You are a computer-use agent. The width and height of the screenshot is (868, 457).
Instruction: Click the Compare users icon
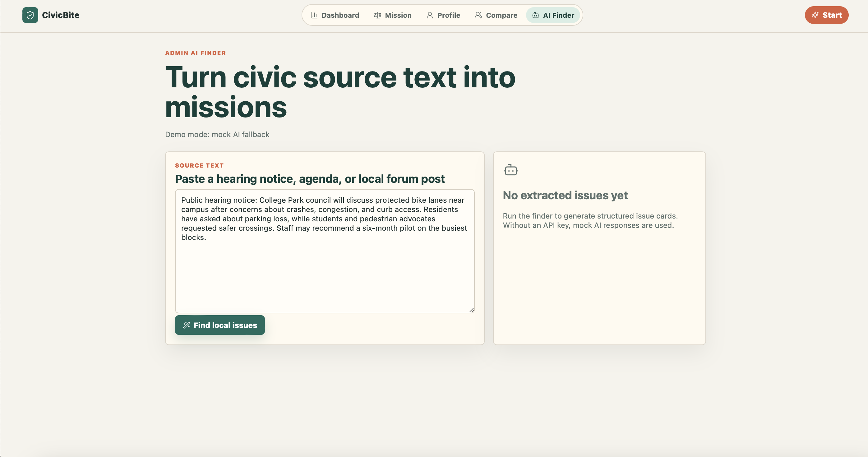(478, 15)
